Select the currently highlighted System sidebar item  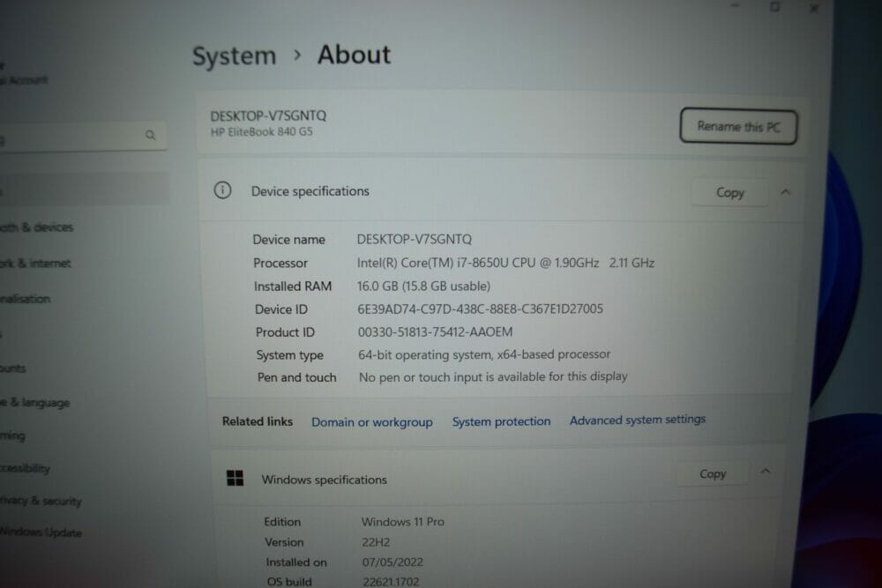tap(85, 189)
